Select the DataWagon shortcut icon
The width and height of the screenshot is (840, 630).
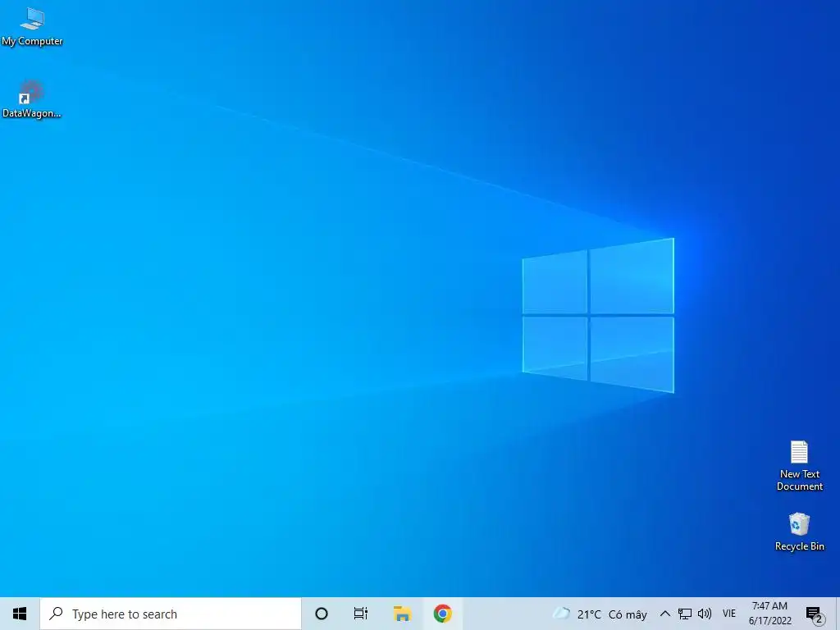tap(32, 99)
